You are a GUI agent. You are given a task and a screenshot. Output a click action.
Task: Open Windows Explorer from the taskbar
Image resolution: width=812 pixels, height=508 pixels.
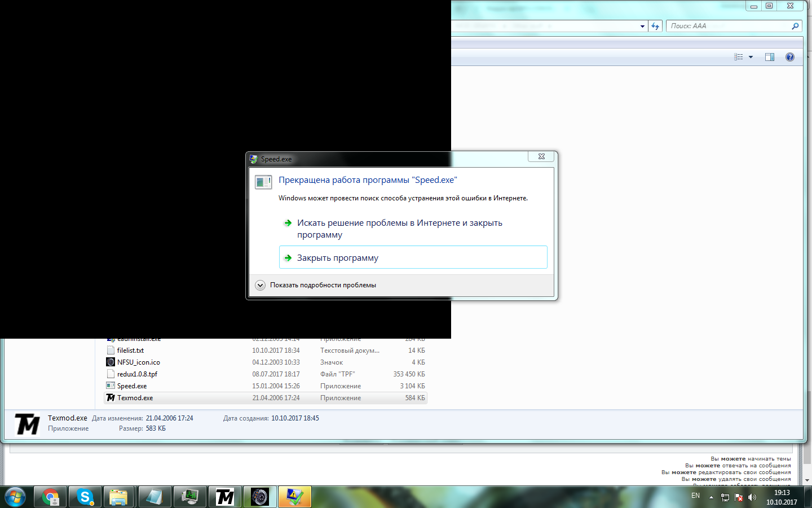pyautogui.click(x=118, y=497)
